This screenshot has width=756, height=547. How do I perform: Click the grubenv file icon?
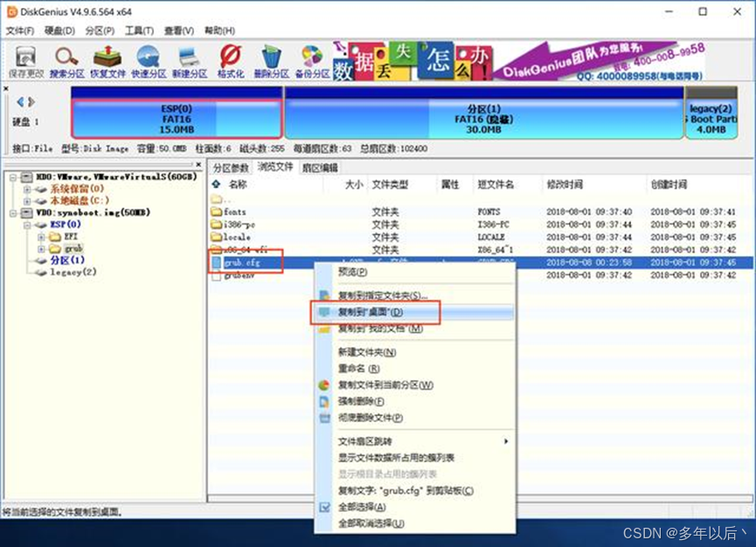click(x=216, y=275)
